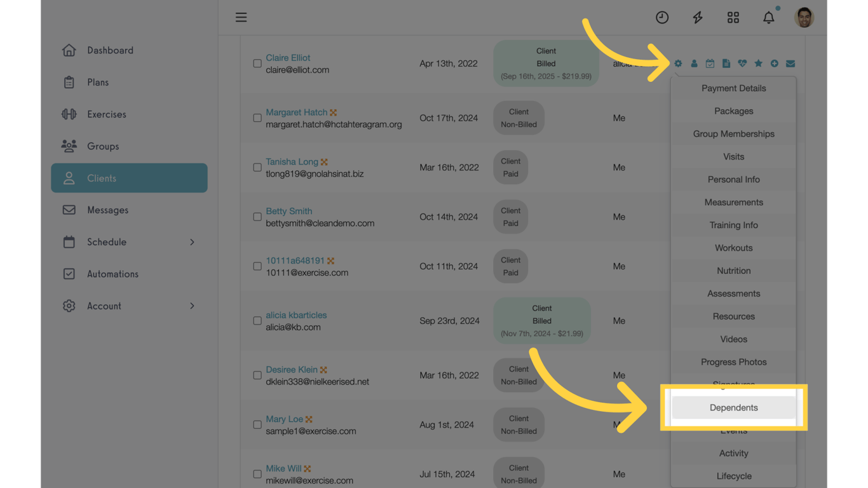This screenshot has width=868, height=488.
Task: Click the plus circle icon on Claire Elliot's row
Action: (x=774, y=64)
